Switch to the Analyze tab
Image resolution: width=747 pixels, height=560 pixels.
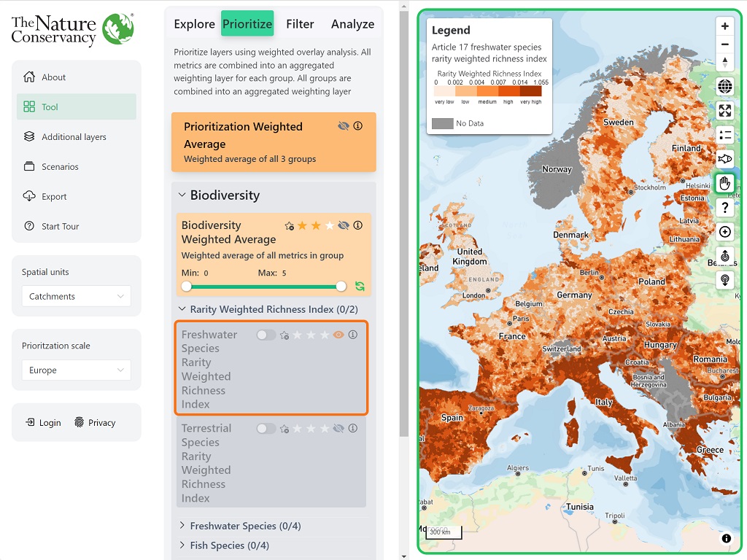tap(352, 24)
